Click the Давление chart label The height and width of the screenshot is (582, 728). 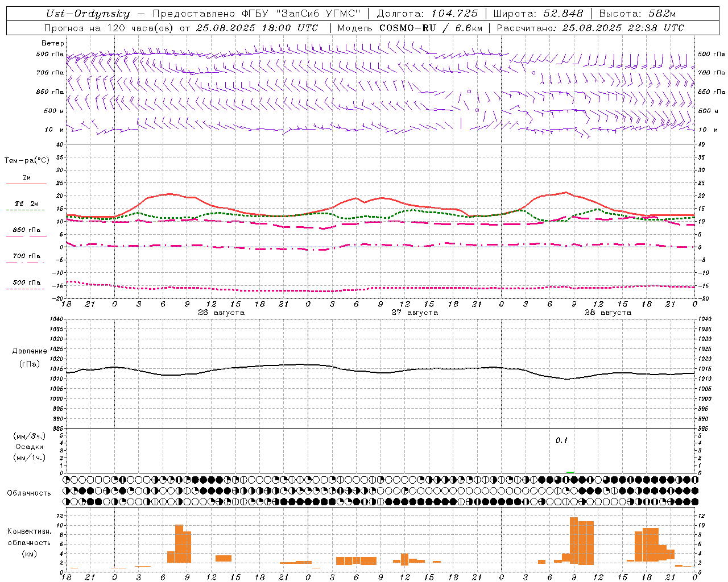coord(30,351)
